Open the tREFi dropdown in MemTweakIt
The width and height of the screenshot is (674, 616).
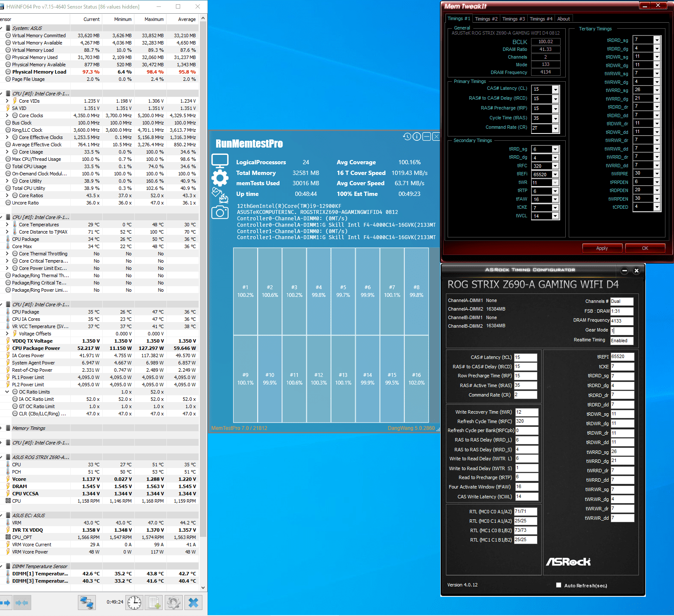tap(555, 174)
